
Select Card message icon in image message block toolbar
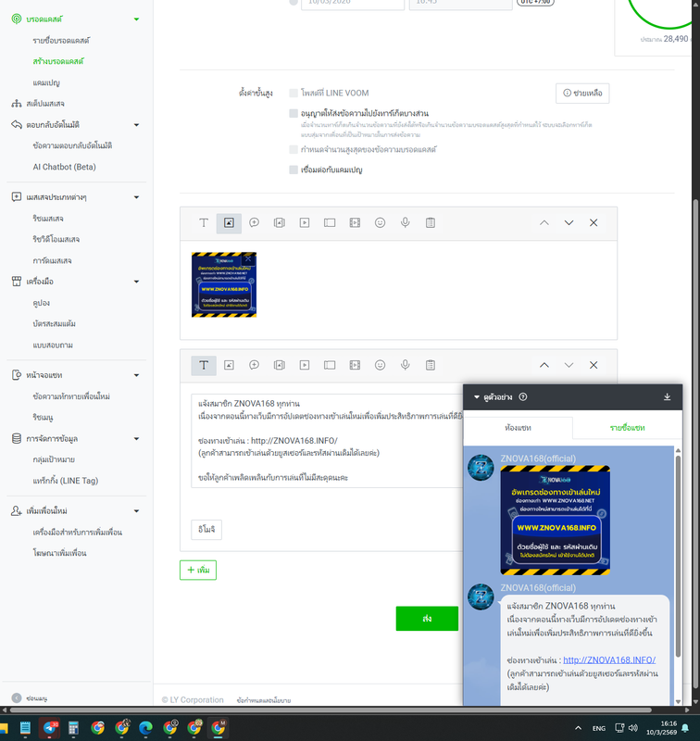(330, 222)
